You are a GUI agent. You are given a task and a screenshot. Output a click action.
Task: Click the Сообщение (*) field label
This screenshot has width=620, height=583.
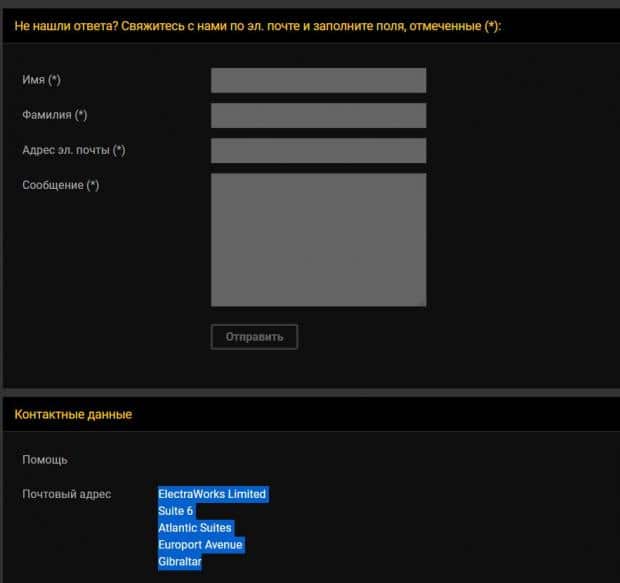pyautogui.click(x=60, y=185)
